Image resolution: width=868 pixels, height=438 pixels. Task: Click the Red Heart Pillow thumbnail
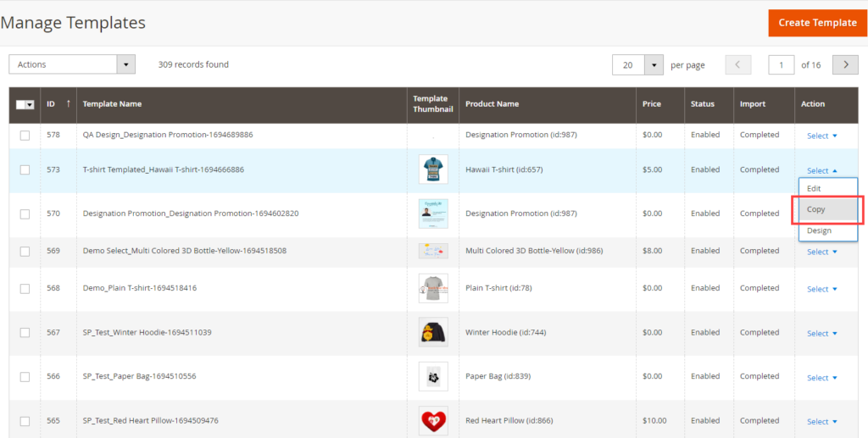(433, 421)
